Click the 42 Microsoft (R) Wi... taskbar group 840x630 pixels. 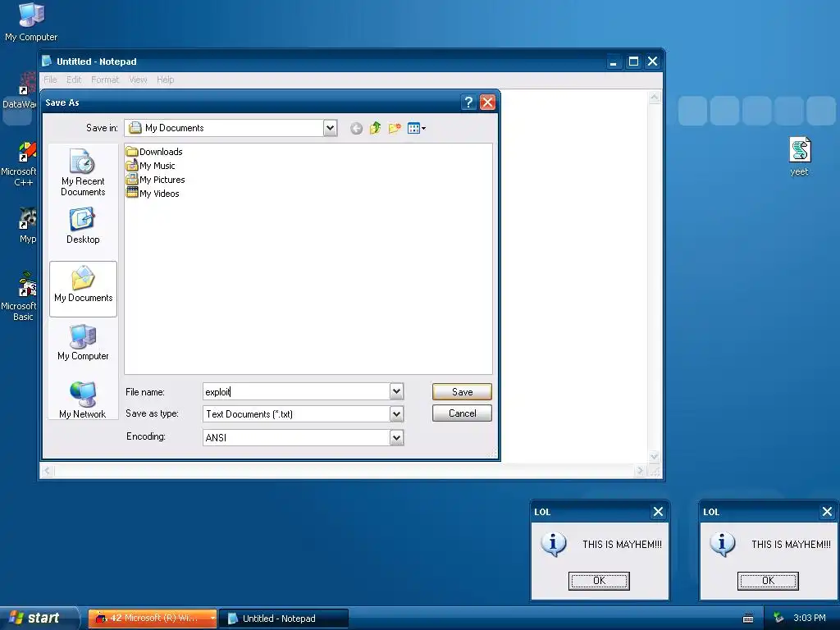[152, 619]
